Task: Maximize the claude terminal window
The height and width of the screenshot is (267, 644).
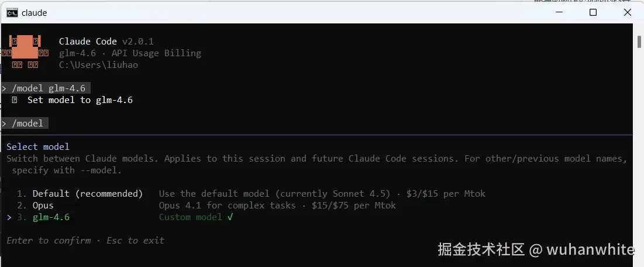Action: (593, 12)
